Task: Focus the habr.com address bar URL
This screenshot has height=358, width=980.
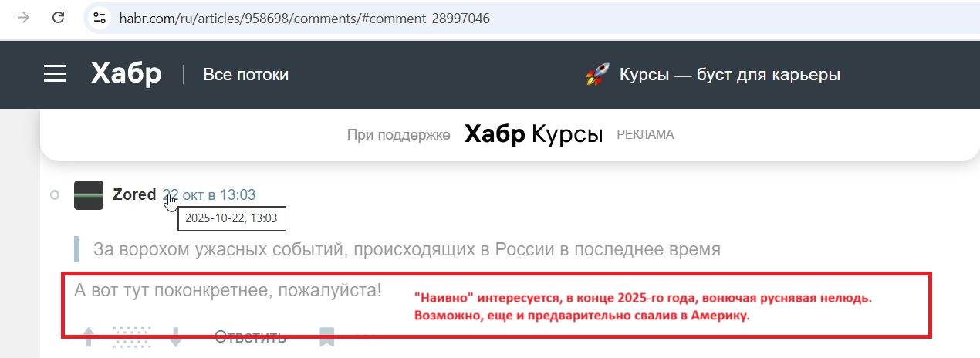Action: [x=304, y=18]
